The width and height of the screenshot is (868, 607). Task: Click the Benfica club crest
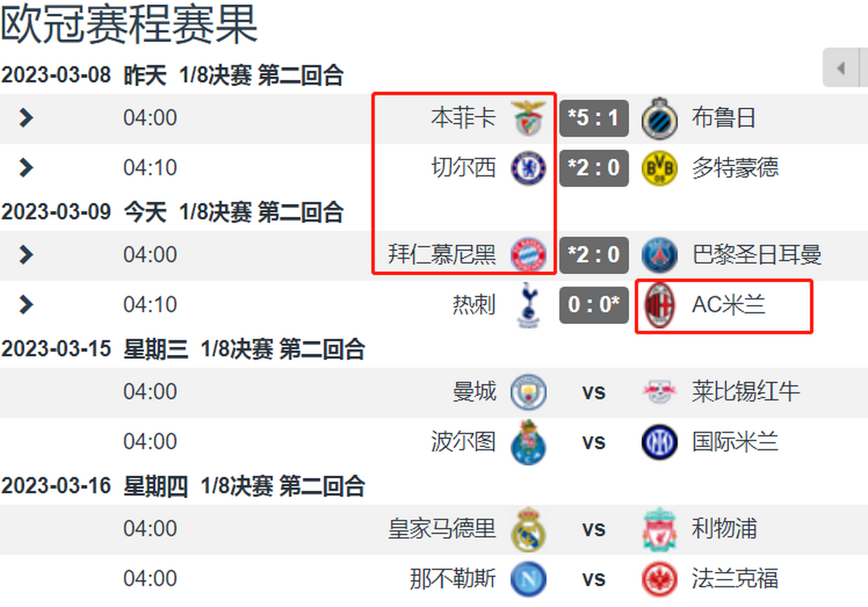[x=528, y=118]
